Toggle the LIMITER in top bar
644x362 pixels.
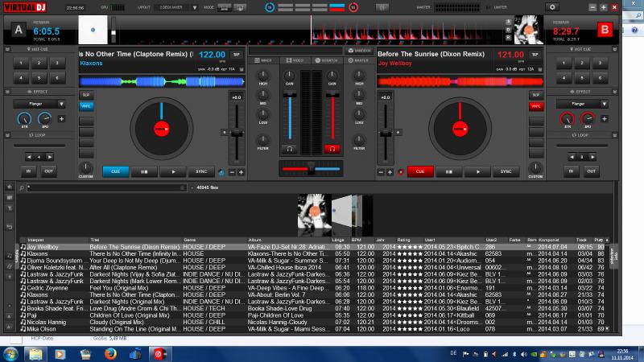pyautogui.click(x=498, y=7)
